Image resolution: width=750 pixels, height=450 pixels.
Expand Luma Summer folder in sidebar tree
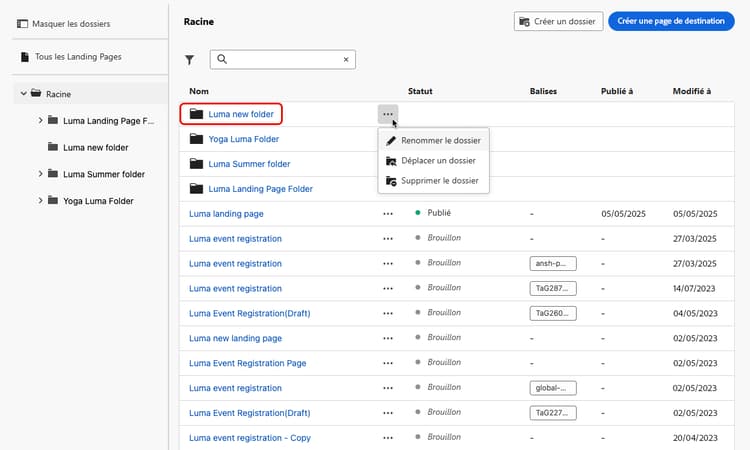coord(40,174)
